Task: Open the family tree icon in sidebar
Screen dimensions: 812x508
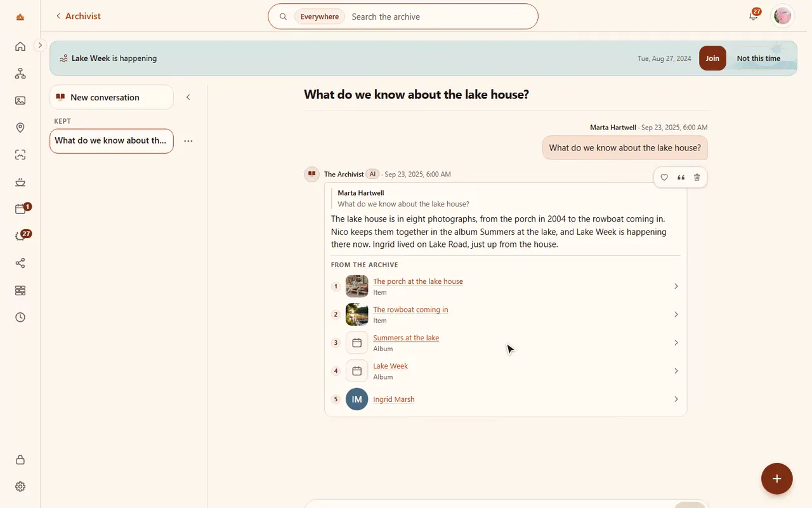Action: 20,74
